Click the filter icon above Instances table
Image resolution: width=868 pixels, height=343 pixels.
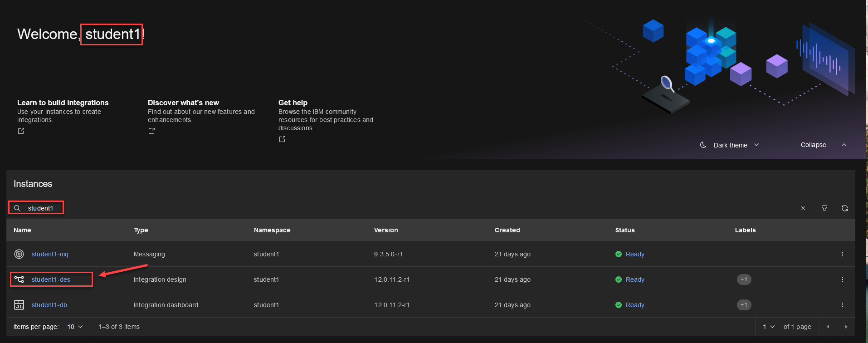click(824, 208)
